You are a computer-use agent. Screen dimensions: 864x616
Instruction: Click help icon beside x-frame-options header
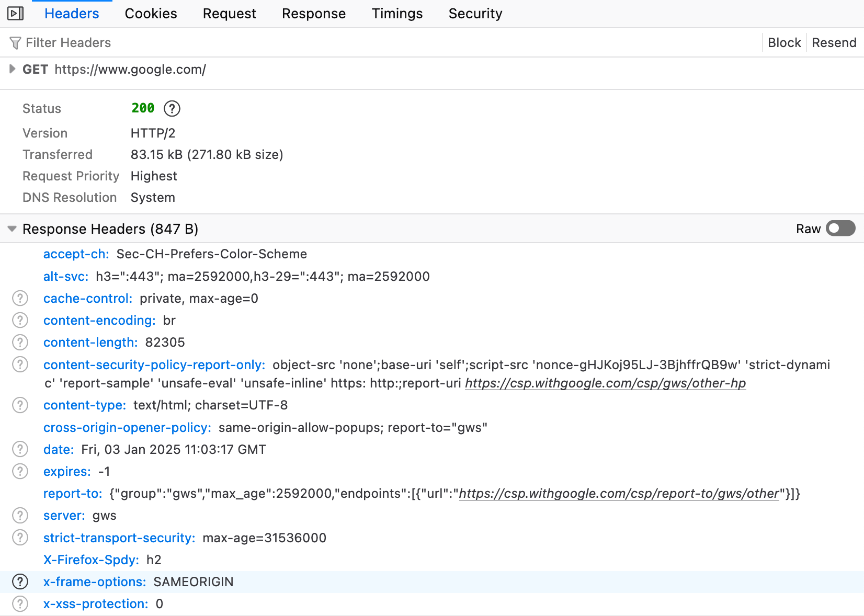click(20, 581)
